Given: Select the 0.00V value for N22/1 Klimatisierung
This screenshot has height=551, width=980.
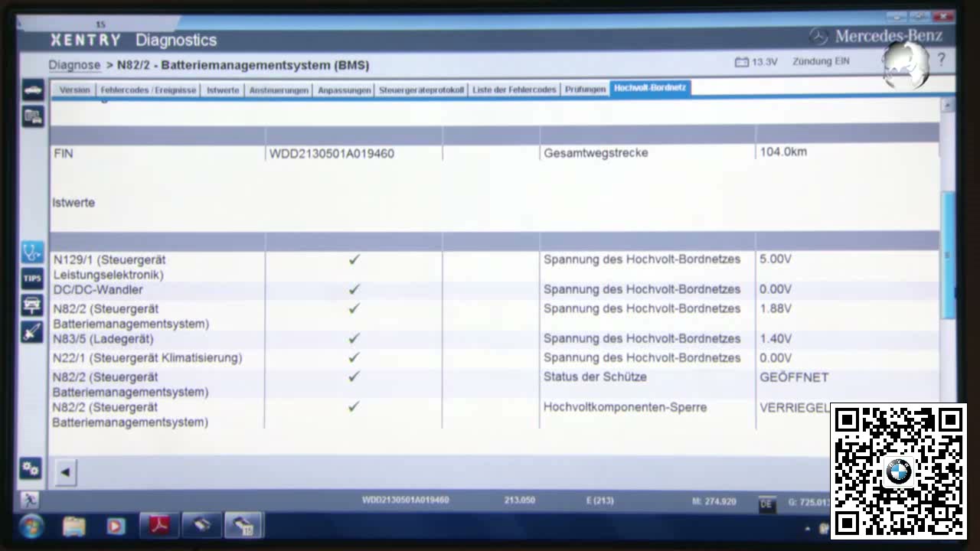Looking at the screenshot, I should pyautogui.click(x=776, y=358).
